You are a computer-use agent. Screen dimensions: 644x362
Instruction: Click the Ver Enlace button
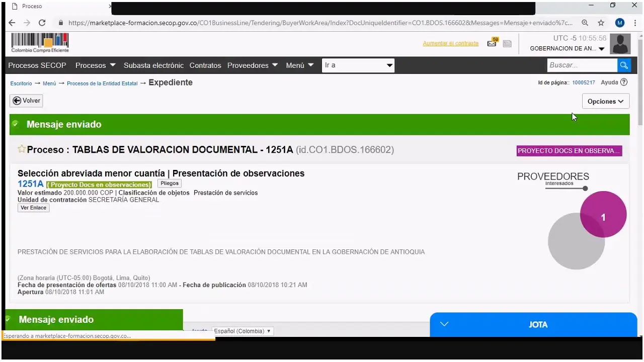point(33,208)
